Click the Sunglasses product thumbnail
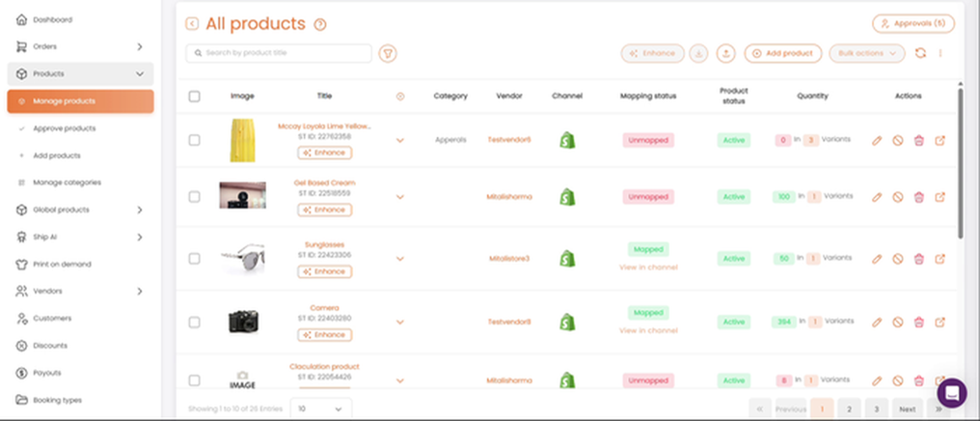 pyautogui.click(x=242, y=259)
